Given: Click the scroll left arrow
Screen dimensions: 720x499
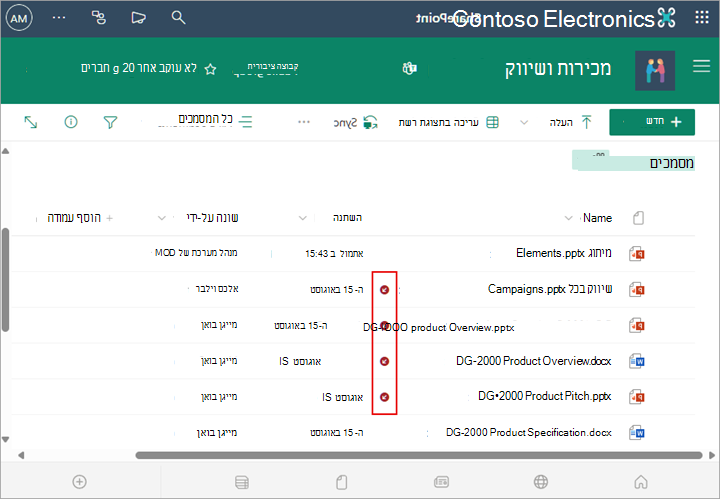Looking at the screenshot, I should point(21,455).
